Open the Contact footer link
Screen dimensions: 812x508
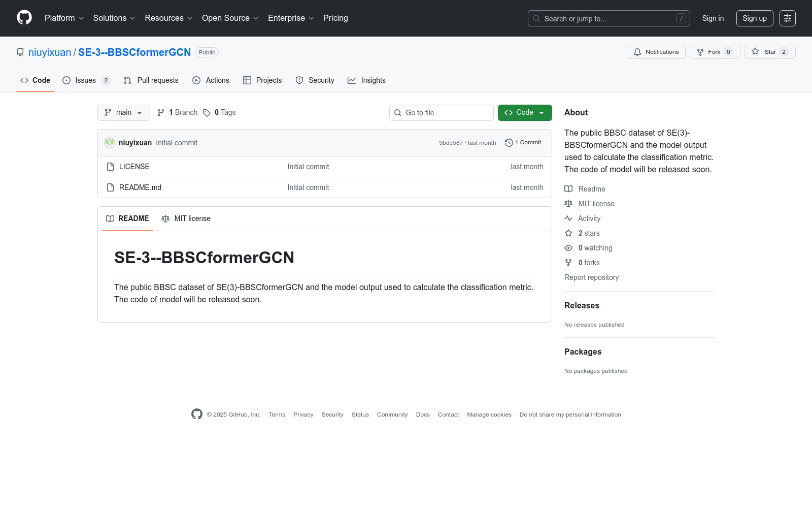[449, 415]
